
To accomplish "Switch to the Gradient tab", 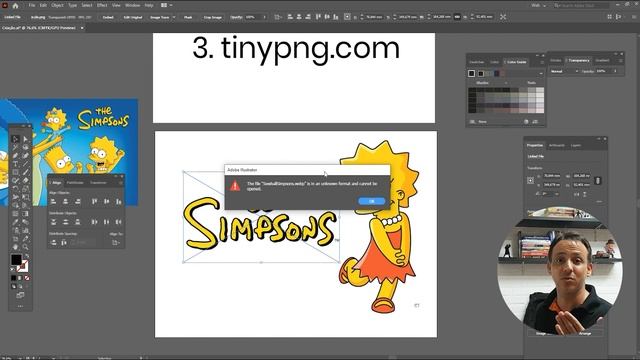I will pos(602,60).
